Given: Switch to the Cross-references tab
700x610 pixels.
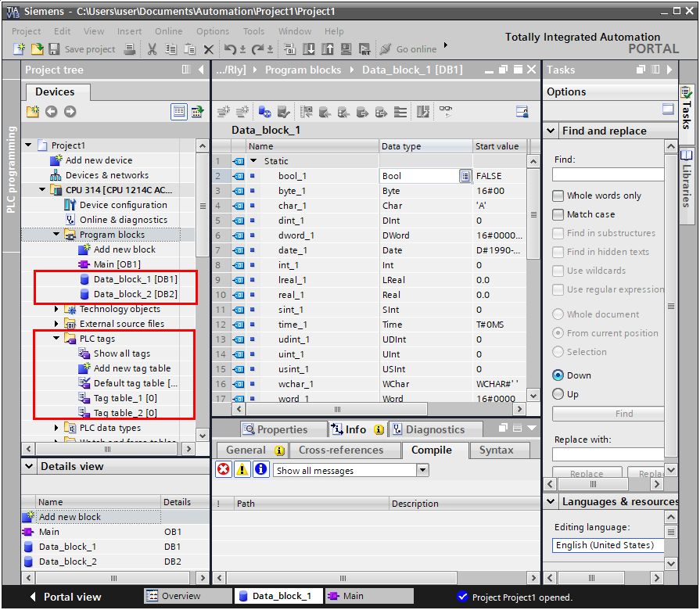Looking at the screenshot, I should 341,450.
